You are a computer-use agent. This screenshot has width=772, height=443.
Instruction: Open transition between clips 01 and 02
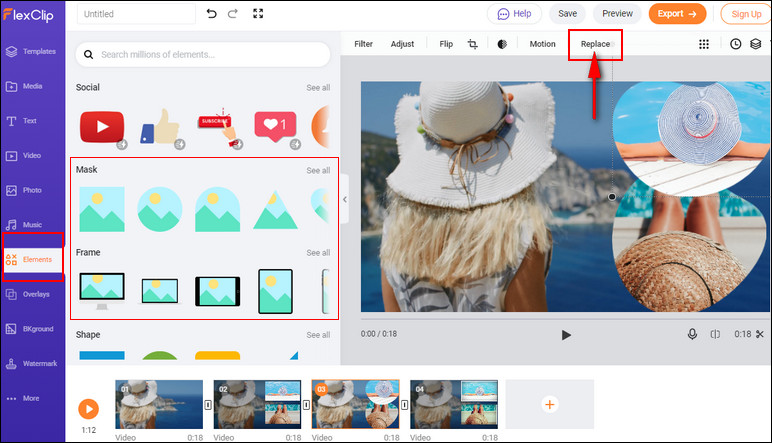point(208,405)
